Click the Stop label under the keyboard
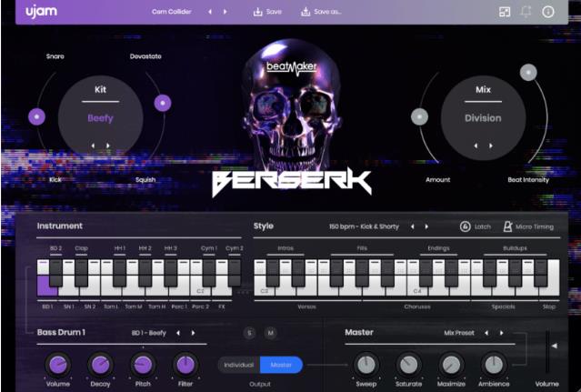Viewport: 581px width, 392px height. click(x=549, y=307)
